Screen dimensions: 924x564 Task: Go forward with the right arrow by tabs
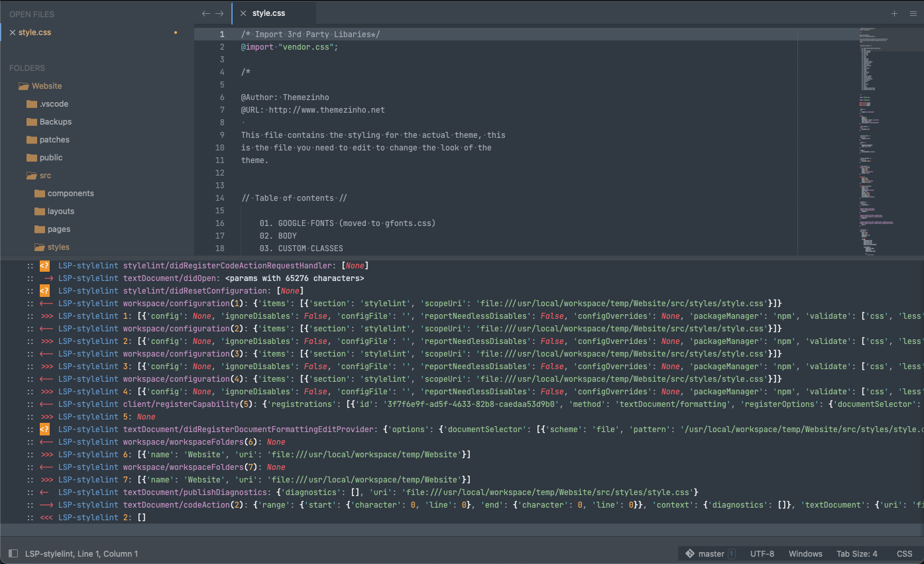pos(219,13)
